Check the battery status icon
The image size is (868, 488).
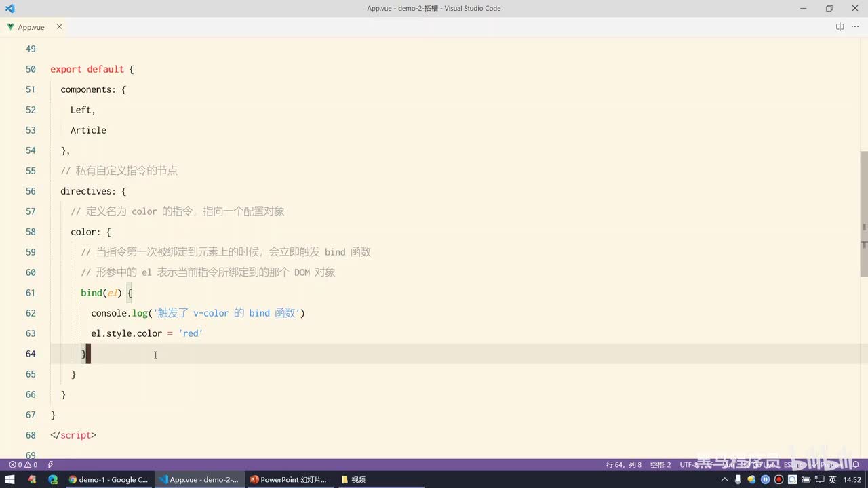point(806,479)
